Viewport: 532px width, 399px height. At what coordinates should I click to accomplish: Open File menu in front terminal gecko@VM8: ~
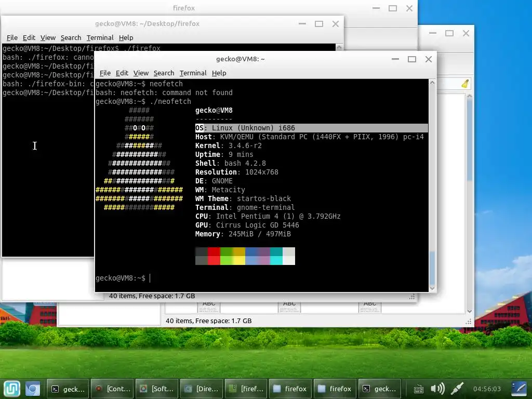click(105, 73)
